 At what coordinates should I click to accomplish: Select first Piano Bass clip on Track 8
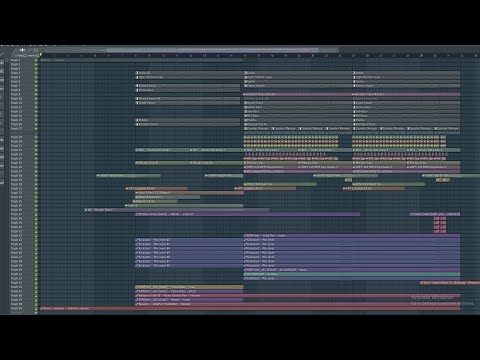click(188, 90)
